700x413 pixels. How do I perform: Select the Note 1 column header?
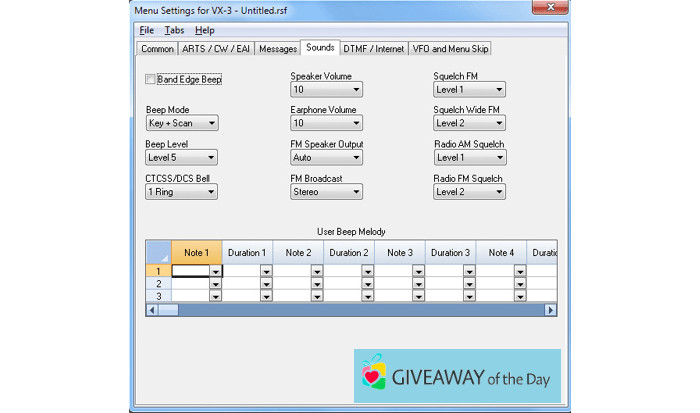196,253
